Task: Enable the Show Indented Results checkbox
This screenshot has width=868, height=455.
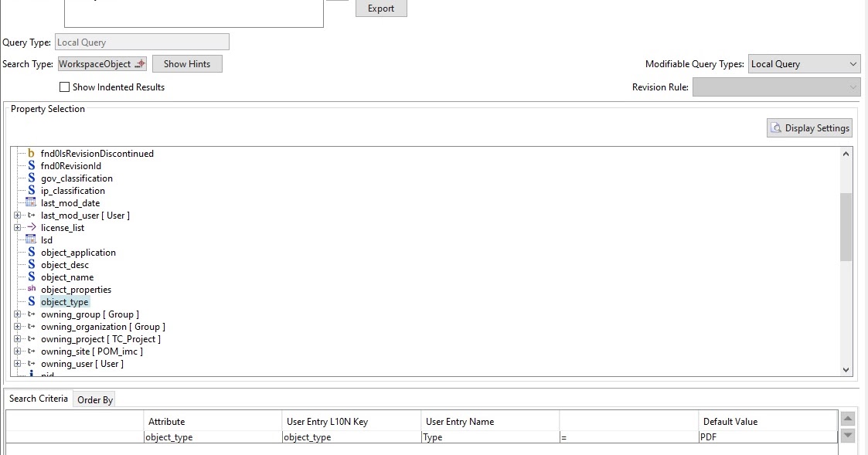Action: coord(64,87)
